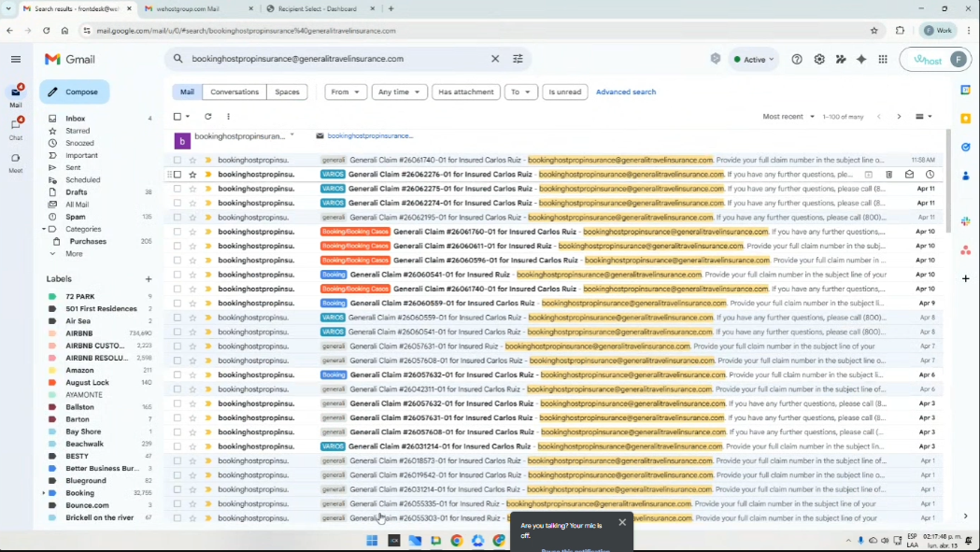
Task: Expand the More item in the left sidebar
Action: tap(74, 254)
